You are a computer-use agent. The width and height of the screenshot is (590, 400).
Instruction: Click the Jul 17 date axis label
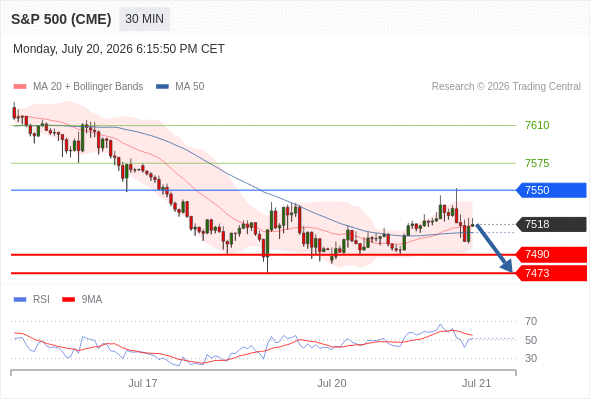pos(143,383)
